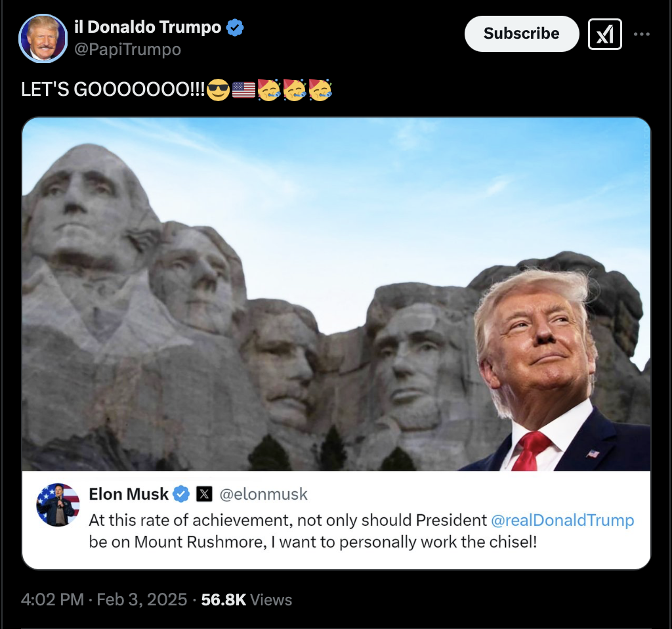
Task: Click the Elon Musk name in embedded tweet
Action: pyautogui.click(x=129, y=494)
